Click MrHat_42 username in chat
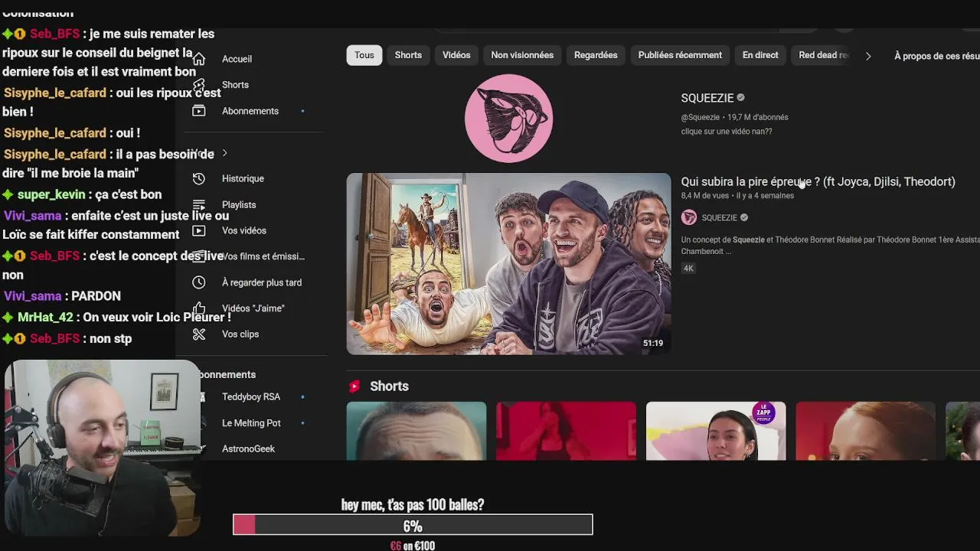 pyautogui.click(x=45, y=318)
